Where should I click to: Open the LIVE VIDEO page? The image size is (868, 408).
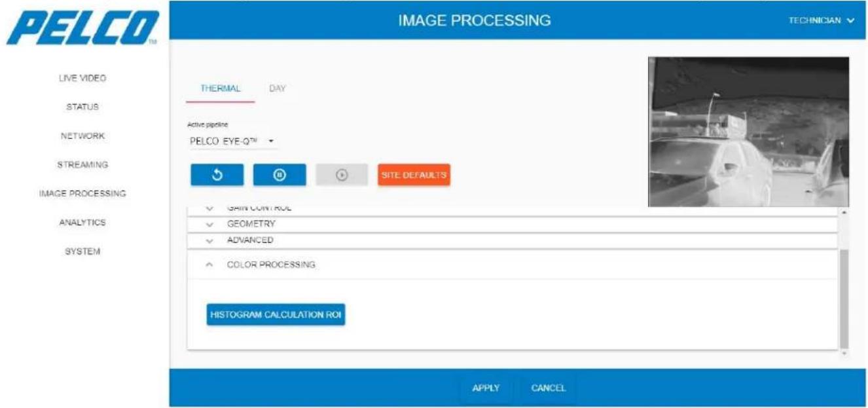click(82, 78)
